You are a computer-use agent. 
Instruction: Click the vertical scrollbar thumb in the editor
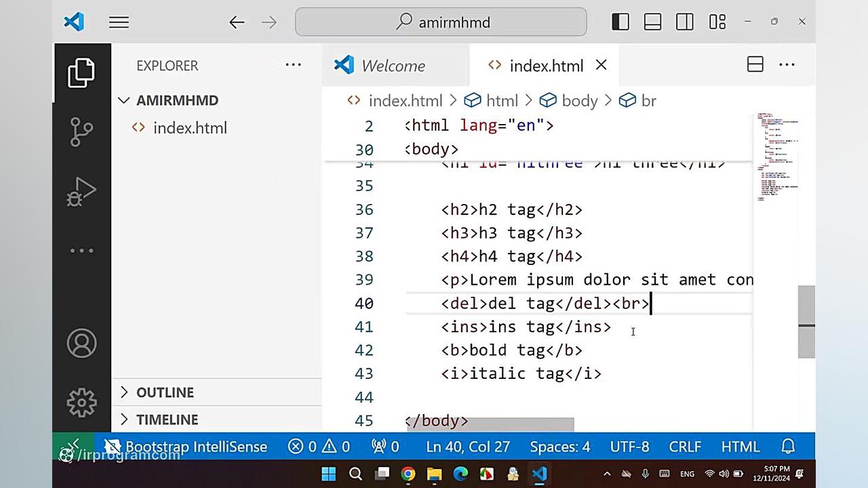pyautogui.click(x=806, y=322)
